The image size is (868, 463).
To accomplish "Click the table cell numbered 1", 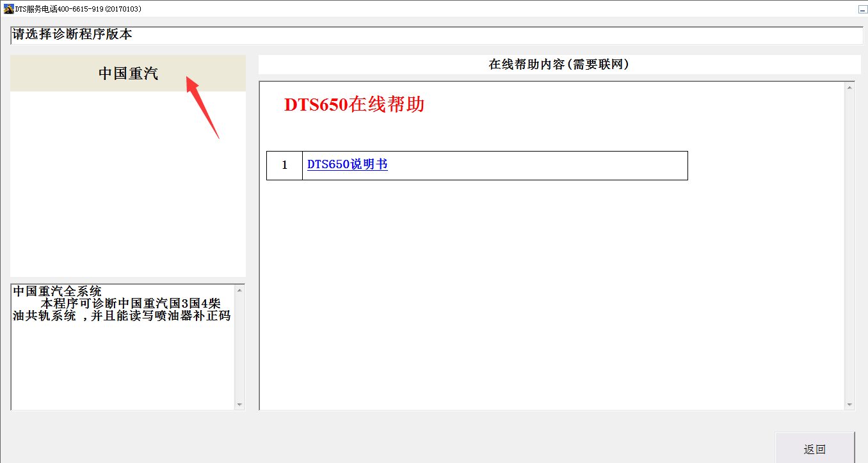I will tap(284, 165).
